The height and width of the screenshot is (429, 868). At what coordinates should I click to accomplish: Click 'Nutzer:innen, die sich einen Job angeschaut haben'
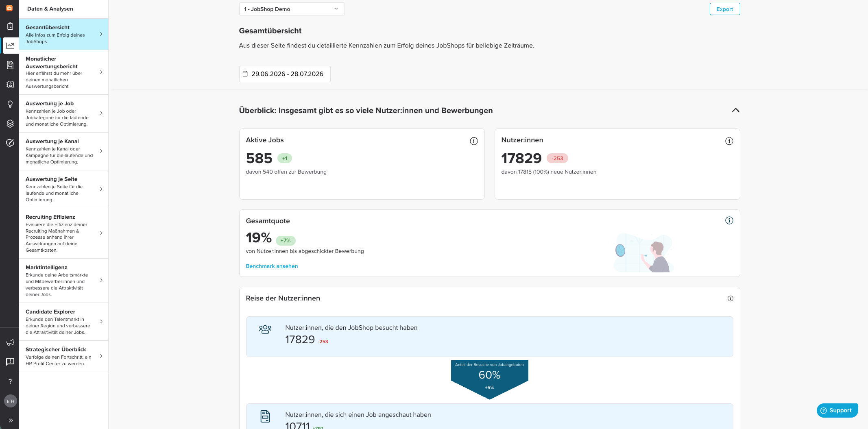[358, 415]
